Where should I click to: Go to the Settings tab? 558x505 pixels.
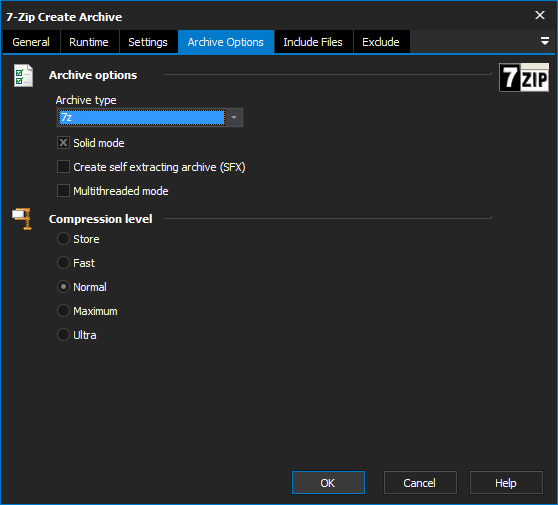tap(148, 42)
